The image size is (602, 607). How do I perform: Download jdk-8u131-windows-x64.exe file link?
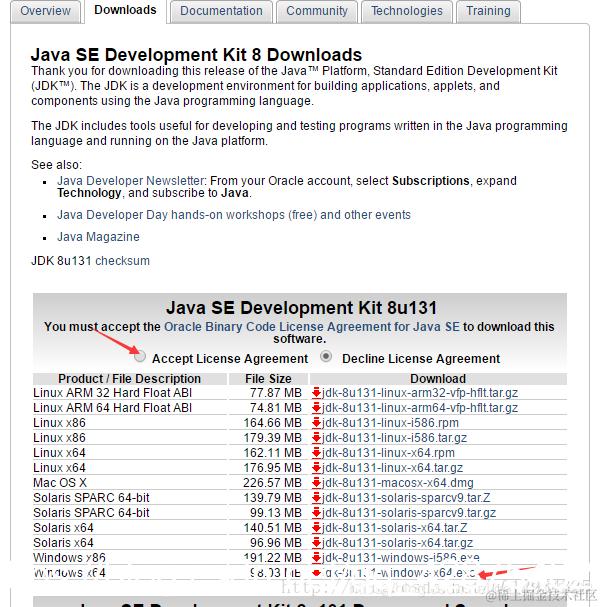pyautogui.click(x=399, y=573)
